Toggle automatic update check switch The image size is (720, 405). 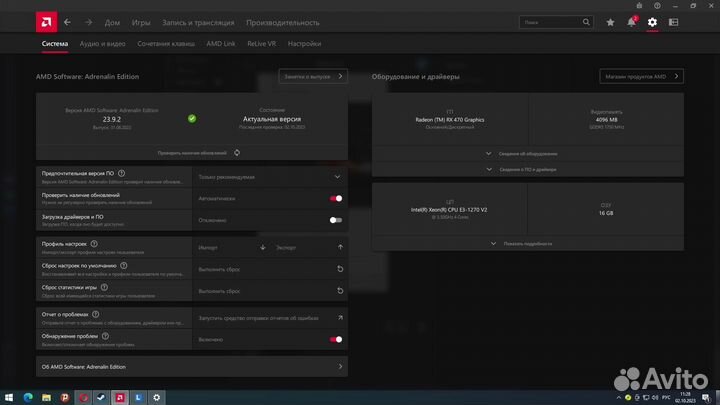[336, 198]
